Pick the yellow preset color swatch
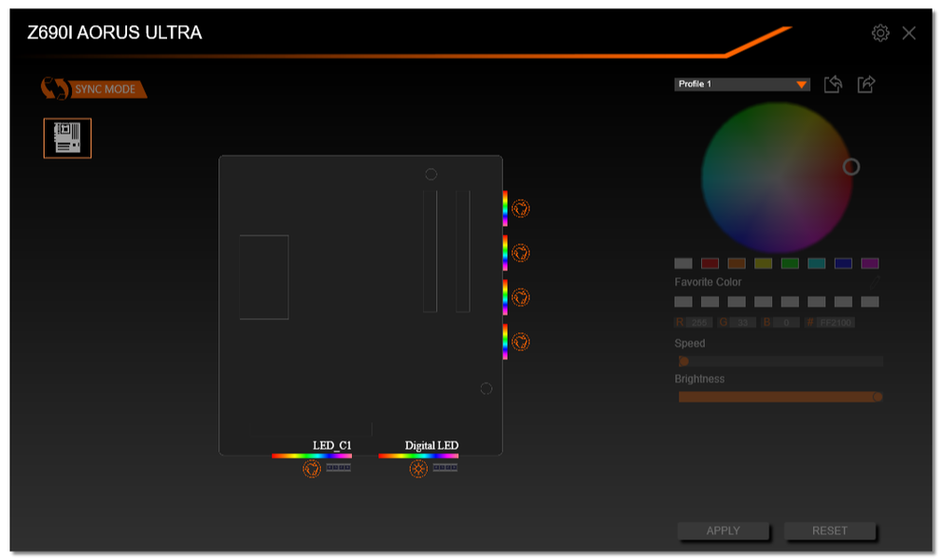Viewport: 942px width, 560px height. click(763, 263)
